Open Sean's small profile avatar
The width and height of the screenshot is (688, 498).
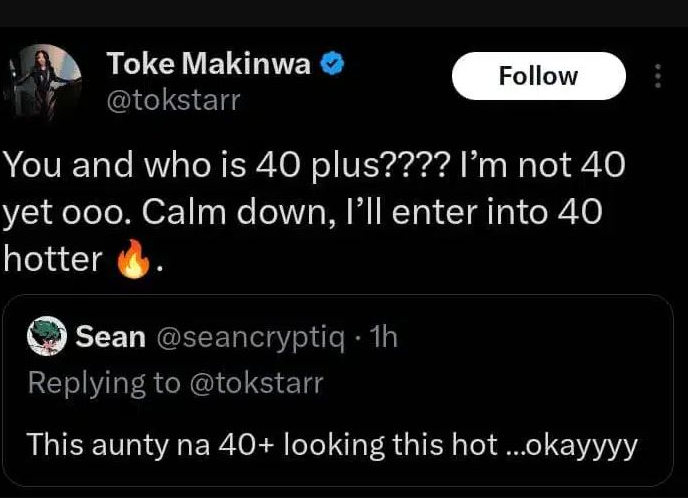[x=44, y=337]
